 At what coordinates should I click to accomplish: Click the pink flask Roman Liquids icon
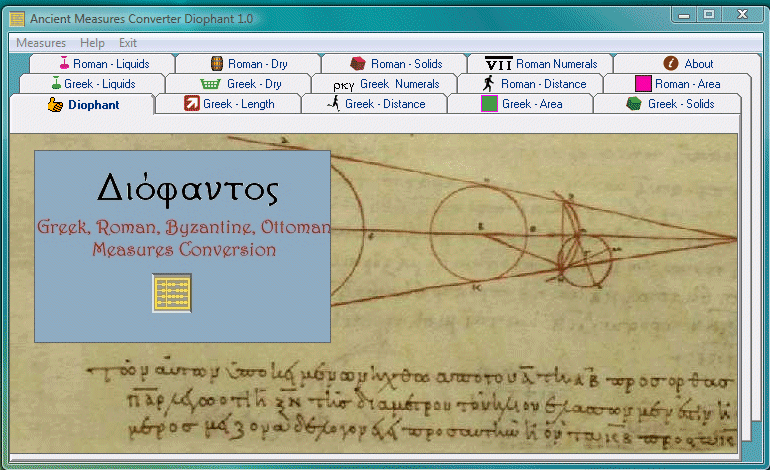pos(64,63)
